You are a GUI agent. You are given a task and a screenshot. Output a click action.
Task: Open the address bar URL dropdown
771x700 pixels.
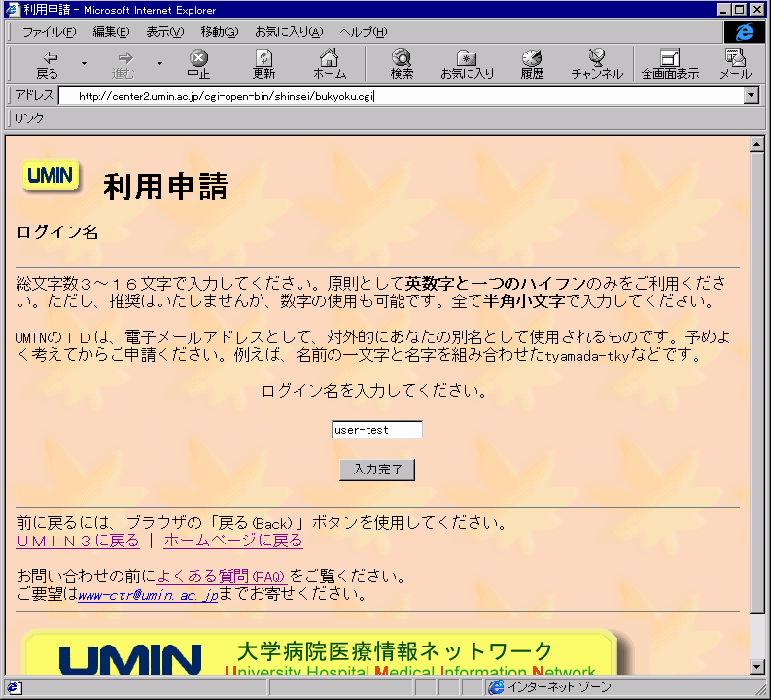750,95
